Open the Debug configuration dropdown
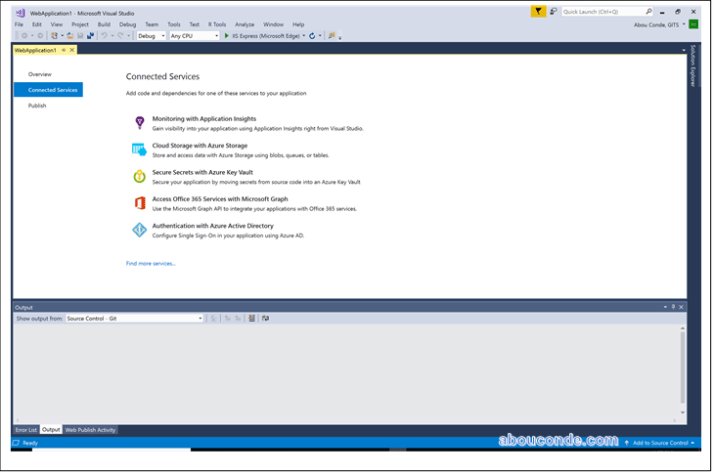The height and width of the screenshot is (472, 714). click(151, 36)
